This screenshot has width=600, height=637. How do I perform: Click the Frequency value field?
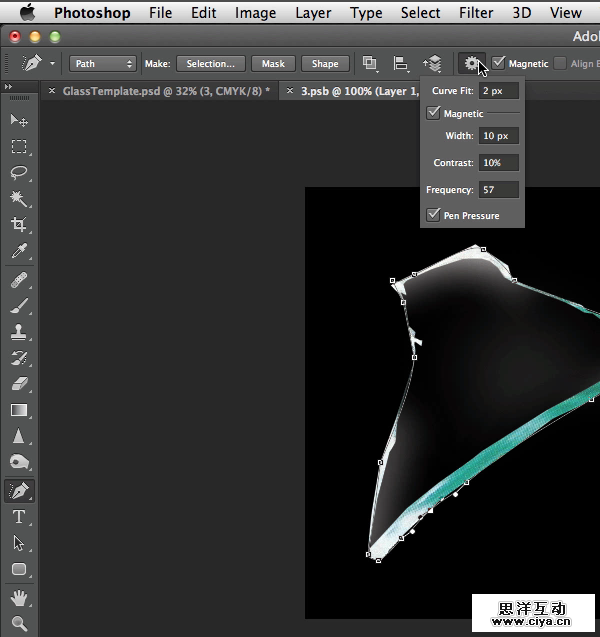pyautogui.click(x=499, y=190)
